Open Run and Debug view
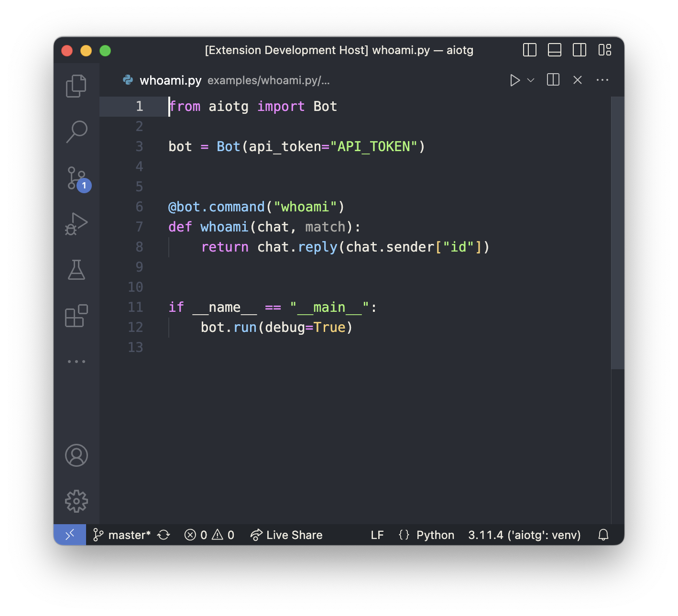678x616 pixels. 76,224
